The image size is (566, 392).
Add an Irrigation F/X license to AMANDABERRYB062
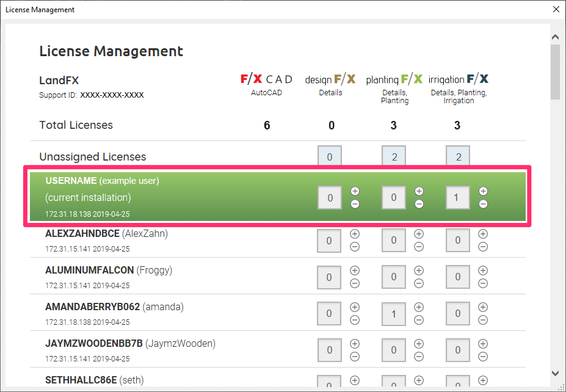[483, 307]
